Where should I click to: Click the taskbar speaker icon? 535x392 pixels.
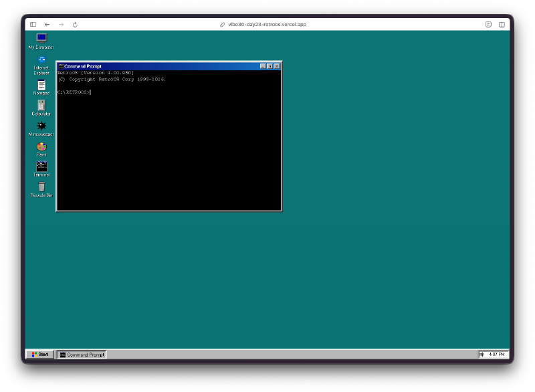tap(483, 355)
